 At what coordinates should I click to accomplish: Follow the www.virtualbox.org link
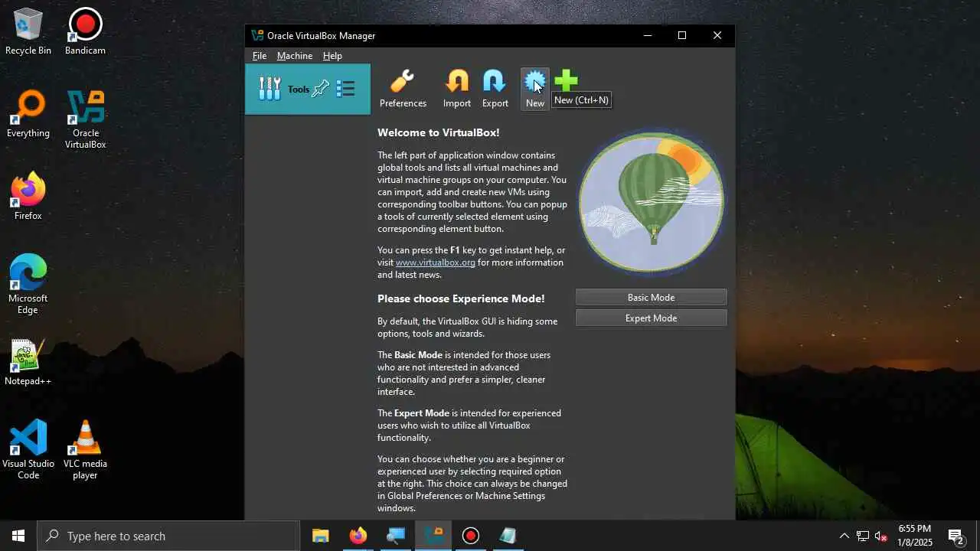(x=436, y=262)
